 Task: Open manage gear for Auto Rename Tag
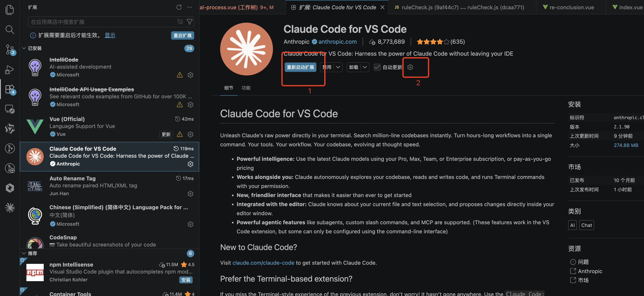click(190, 194)
